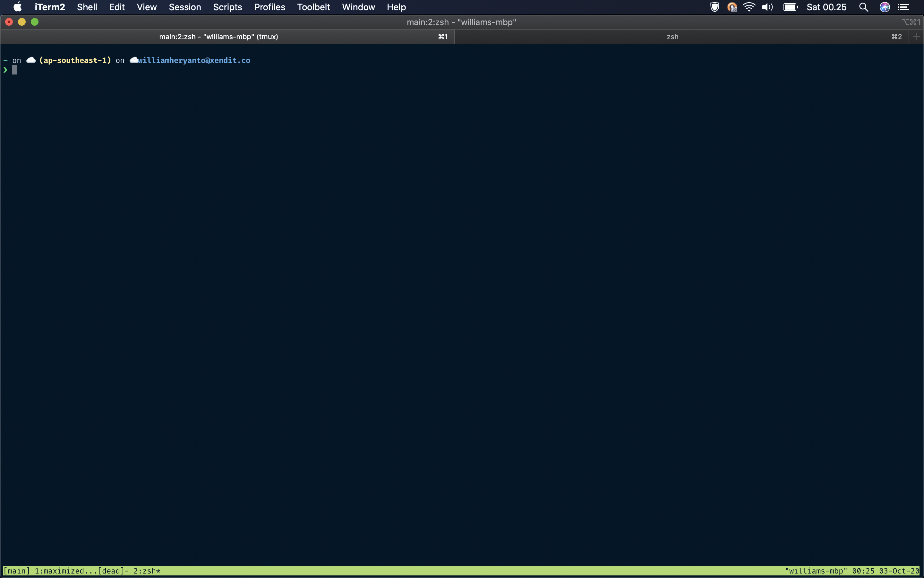
Task: Click the orange status icon in menu bar
Action: tap(732, 7)
